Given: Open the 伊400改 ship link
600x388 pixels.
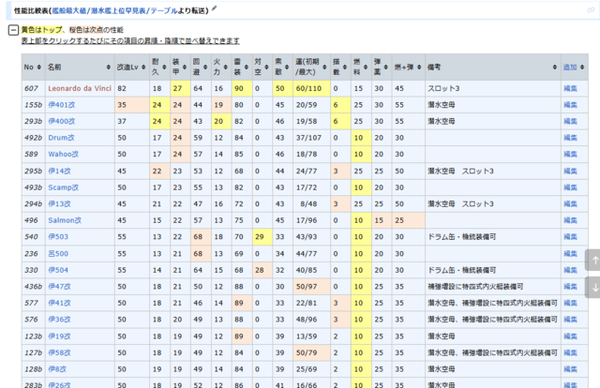Looking at the screenshot, I should 61,121.
